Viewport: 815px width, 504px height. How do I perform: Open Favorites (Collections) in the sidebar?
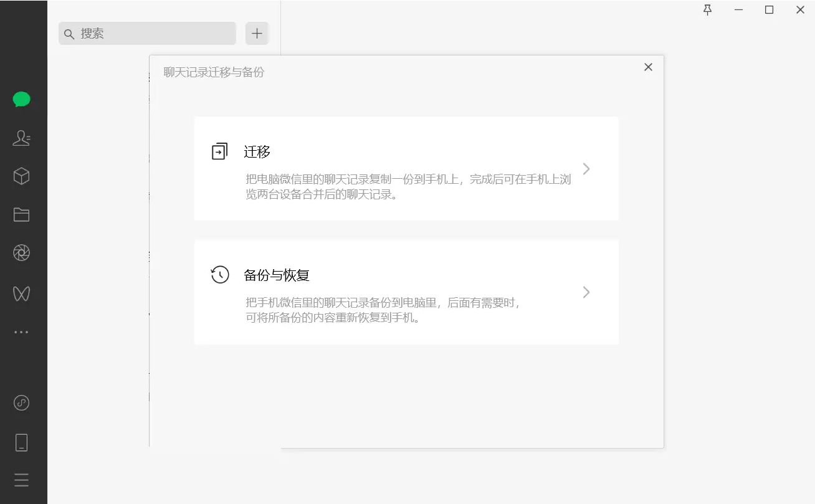(21, 176)
